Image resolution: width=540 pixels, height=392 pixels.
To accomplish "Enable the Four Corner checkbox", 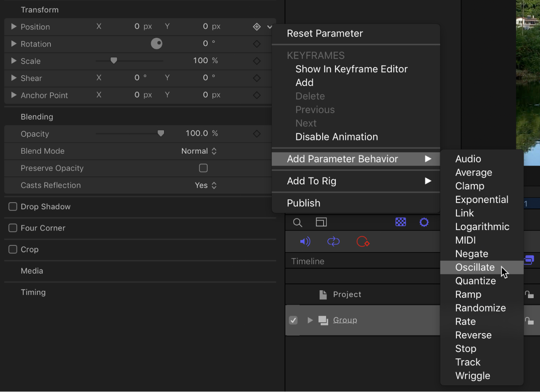I will click(x=12, y=228).
